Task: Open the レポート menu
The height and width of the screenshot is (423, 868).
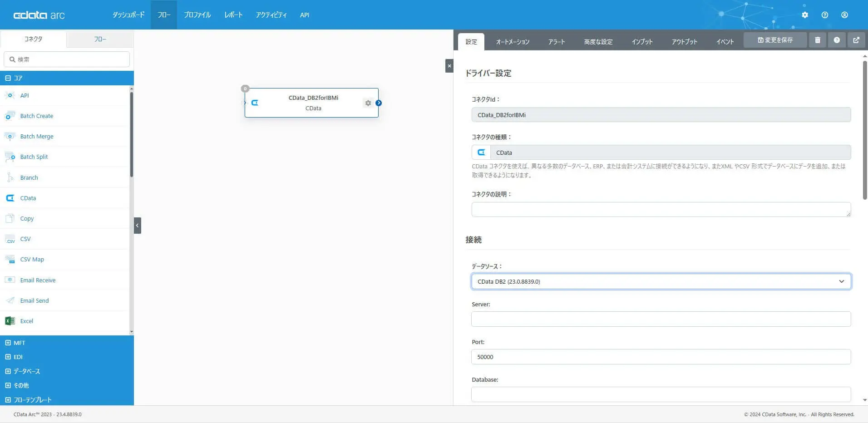Action: click(233, 15)
